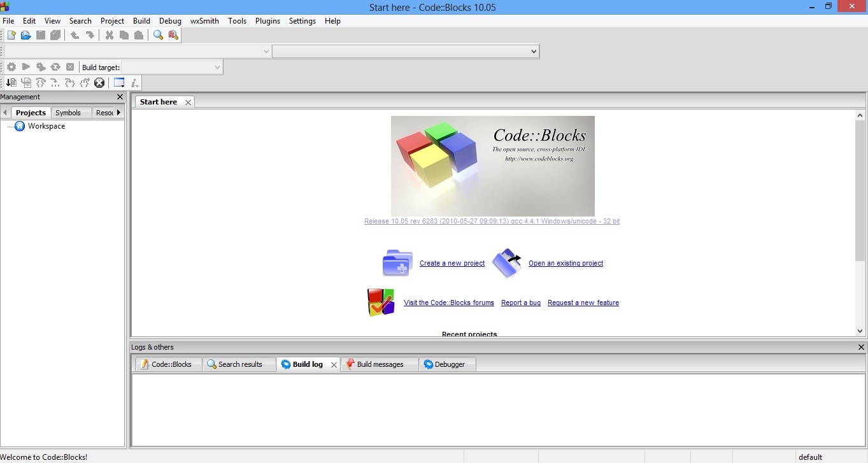Click the Rebuild circular arrows icon

coord(55,67)
